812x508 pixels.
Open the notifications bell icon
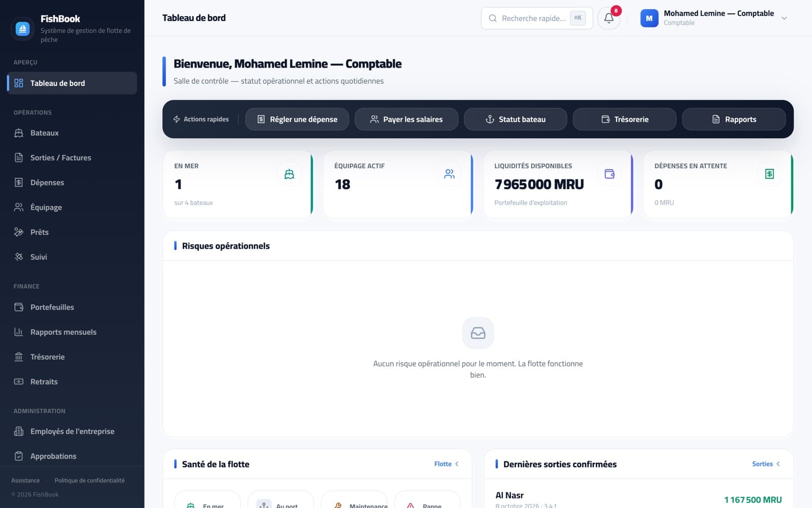tap(609, 18)
